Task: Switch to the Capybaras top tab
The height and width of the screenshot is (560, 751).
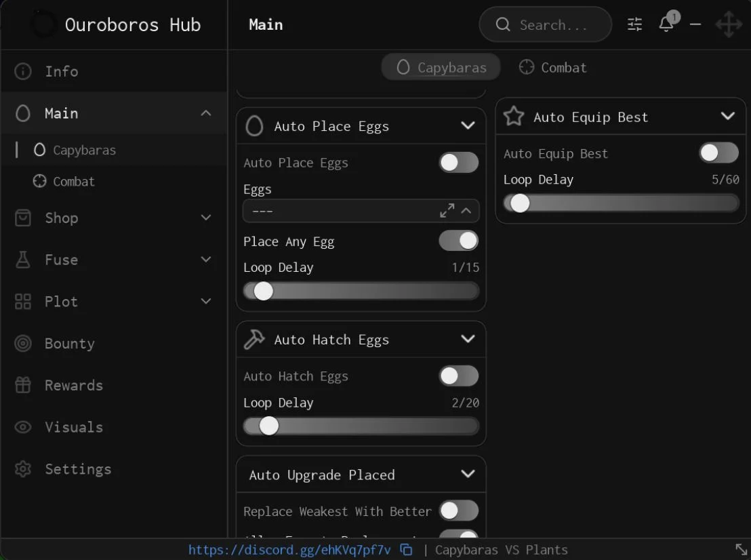Action: (x=441, y=67)
